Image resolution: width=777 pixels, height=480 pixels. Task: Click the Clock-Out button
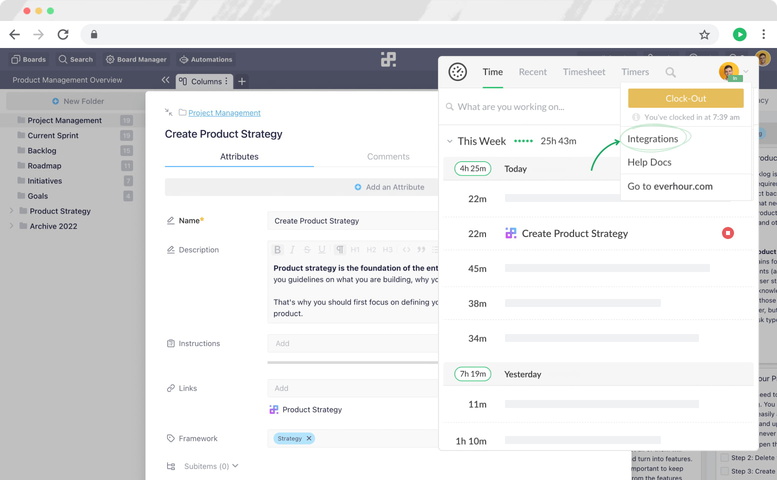tap(685, 98)
